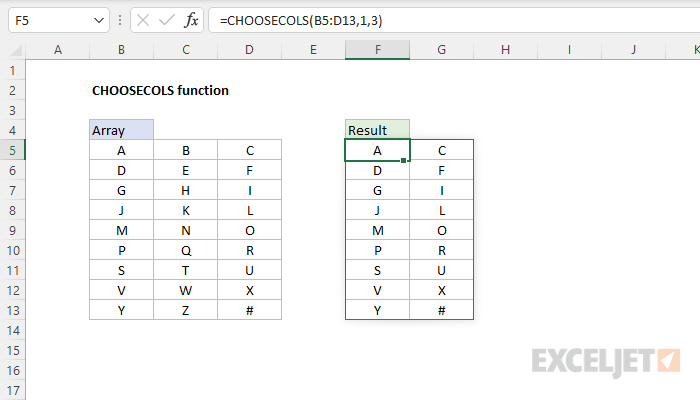700x400 pixels.
Task: Click the cancel X icon in formula bar
Action: 143,20
